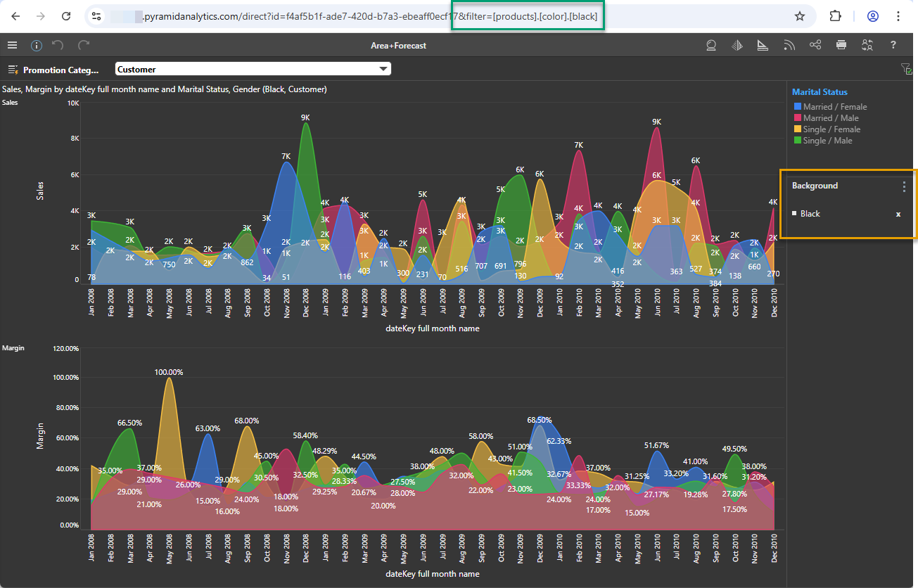
Task: Open the Chrome three-dot browser menu
Action: click(898, 16)
